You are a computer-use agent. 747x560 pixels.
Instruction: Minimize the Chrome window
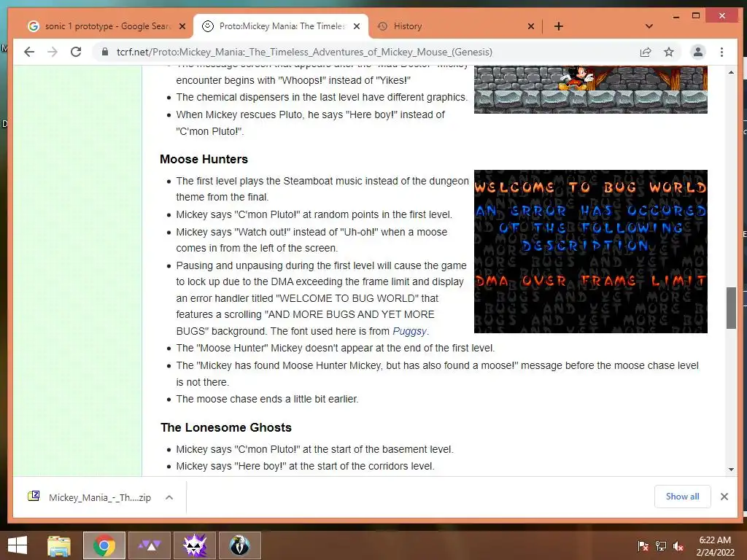676,17
